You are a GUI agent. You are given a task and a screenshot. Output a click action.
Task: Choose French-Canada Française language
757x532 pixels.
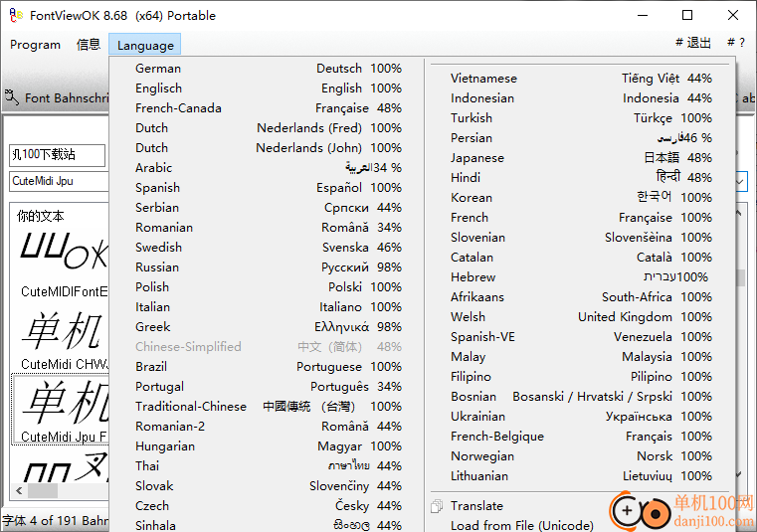tap(267, 108)
